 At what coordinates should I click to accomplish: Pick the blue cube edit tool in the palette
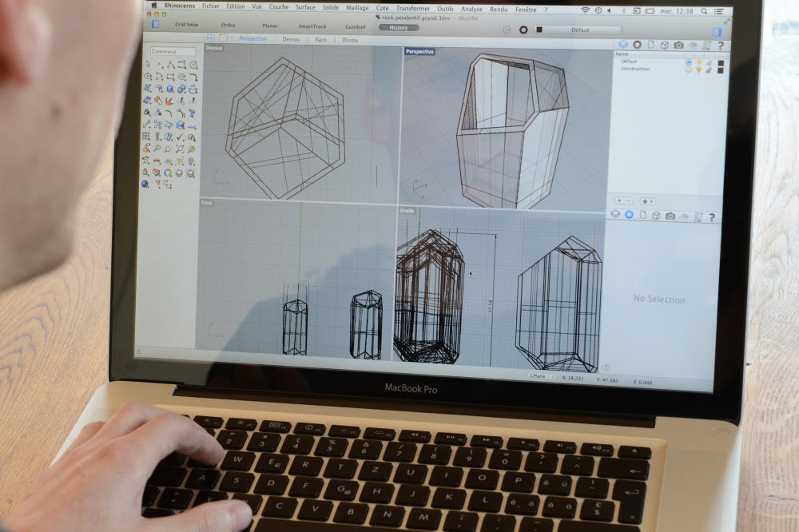tap(181, 125)
